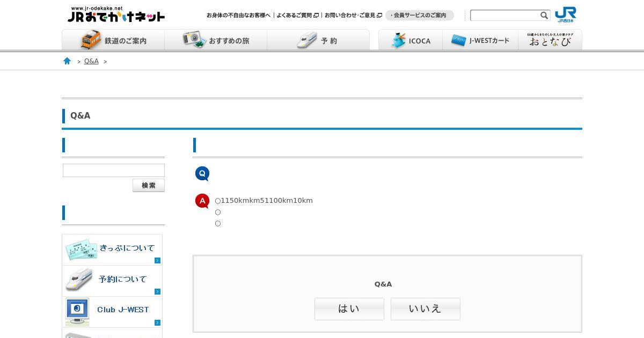Click the ticket image for きっぷについて

click(x=81, y=249)
